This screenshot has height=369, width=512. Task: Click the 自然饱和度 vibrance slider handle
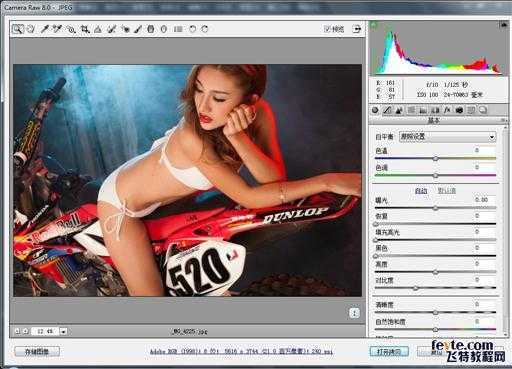tap(435, 330)
